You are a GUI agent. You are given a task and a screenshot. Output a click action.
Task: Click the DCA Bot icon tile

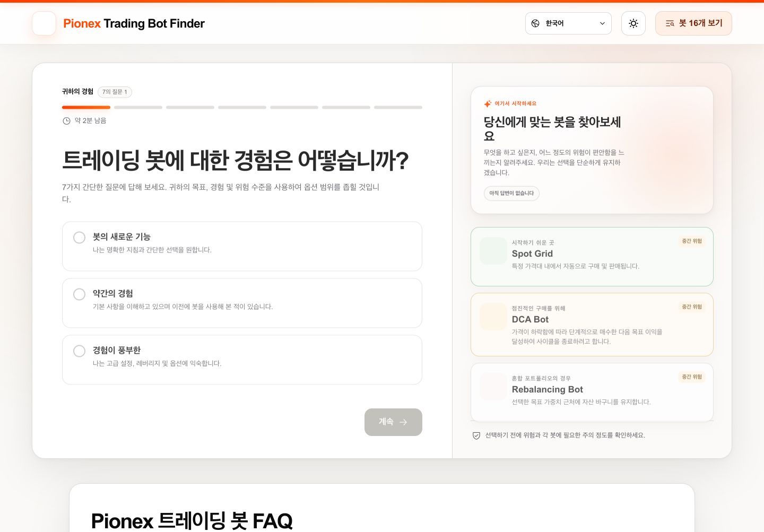point(493,317)
